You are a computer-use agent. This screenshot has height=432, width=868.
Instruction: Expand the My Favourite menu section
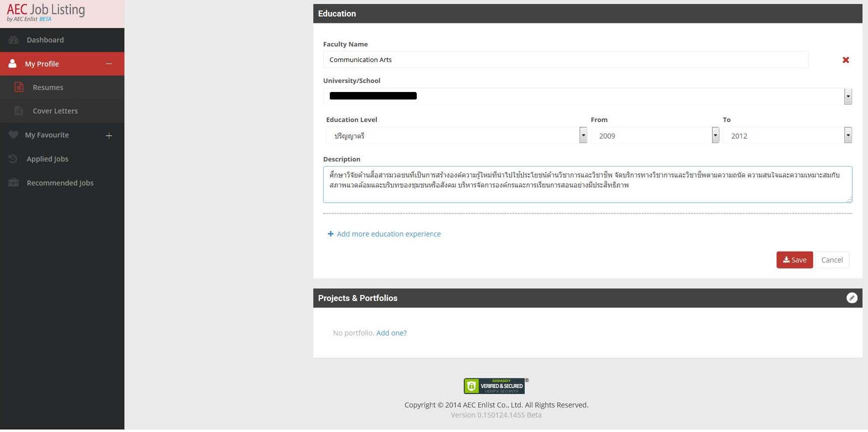(108, 135)
